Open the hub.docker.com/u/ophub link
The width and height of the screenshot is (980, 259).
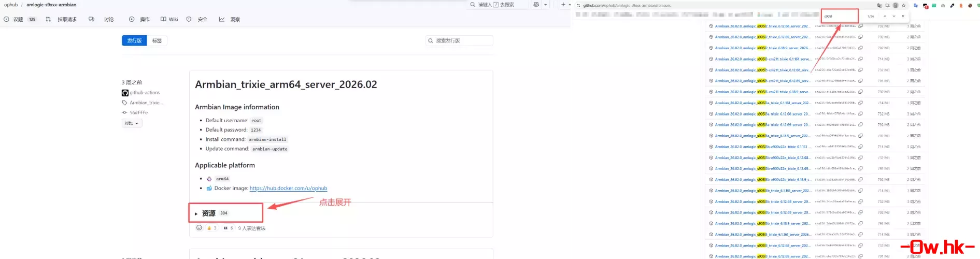tap(288, 188)
